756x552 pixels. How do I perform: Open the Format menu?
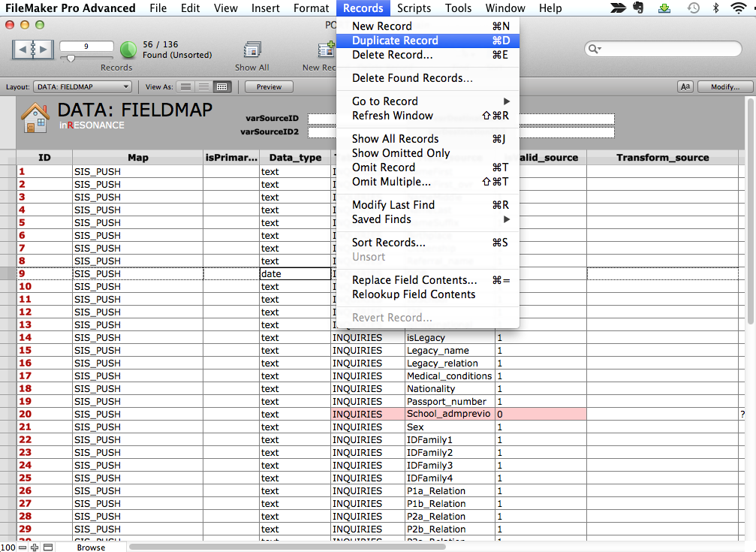(311, 8)
